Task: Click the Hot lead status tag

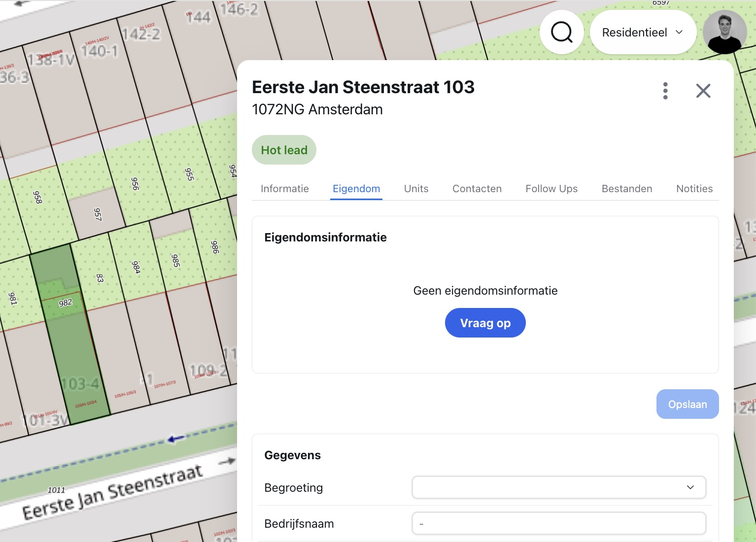Action: [x=284, y=150]
